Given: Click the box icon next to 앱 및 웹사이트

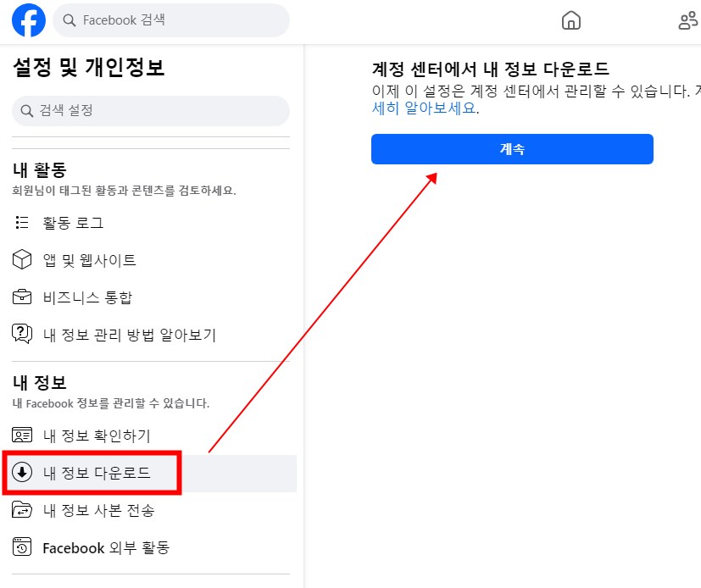Looking at the screenshot, I should (21, 259).
